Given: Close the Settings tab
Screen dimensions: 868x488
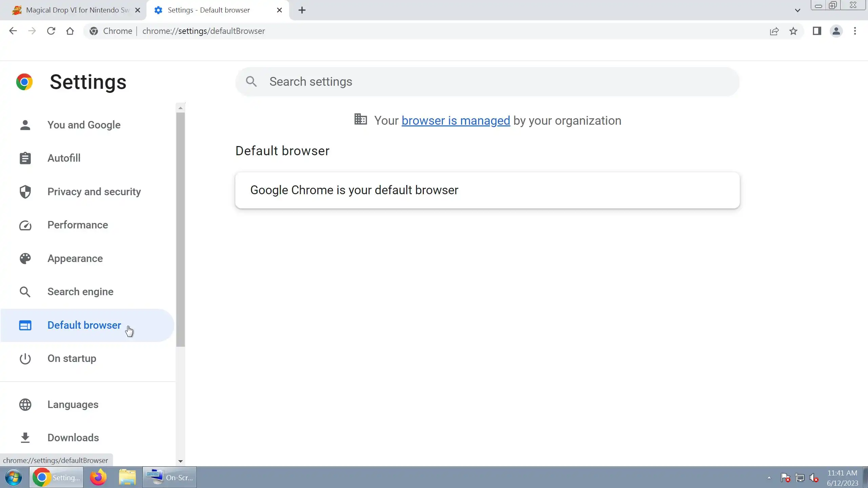Looking at the screenshot, I should coord(279,10).
